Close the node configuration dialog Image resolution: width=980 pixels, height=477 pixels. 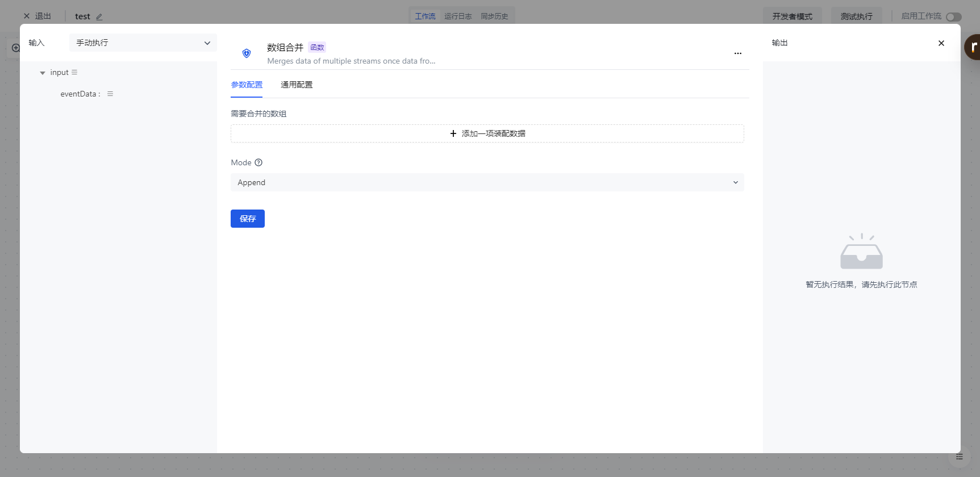(x=941, y=43)
